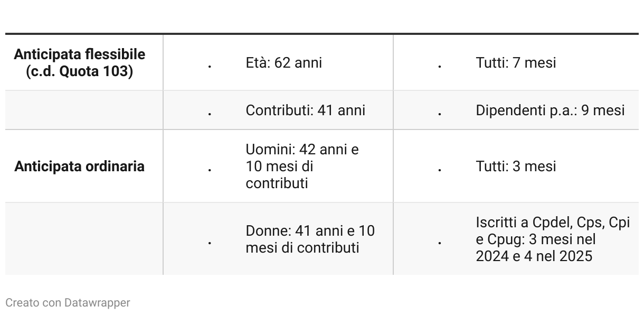Viewport: 644px width, 315px height.
Task: Click the bullet beside 'Iscritti a Cpdel'
Action: tap(440, 243)
